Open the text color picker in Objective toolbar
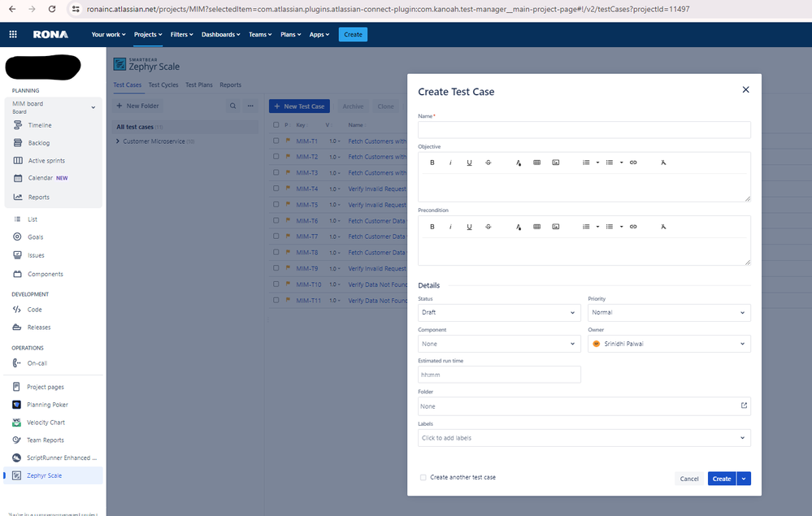This screenshot has height=516, width=812. [x=518, y=163]
